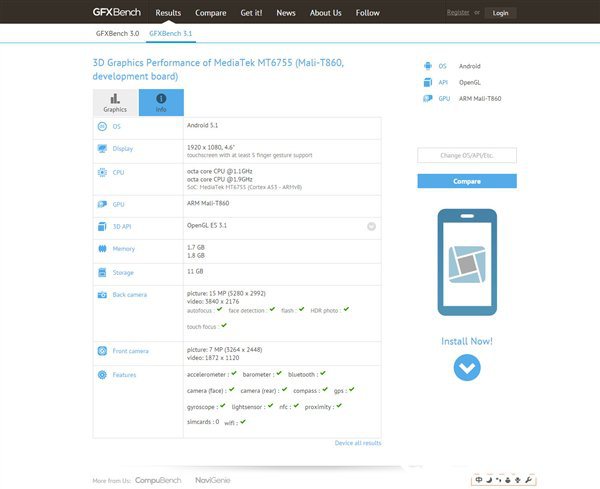Click the Login button

[500, 13]
